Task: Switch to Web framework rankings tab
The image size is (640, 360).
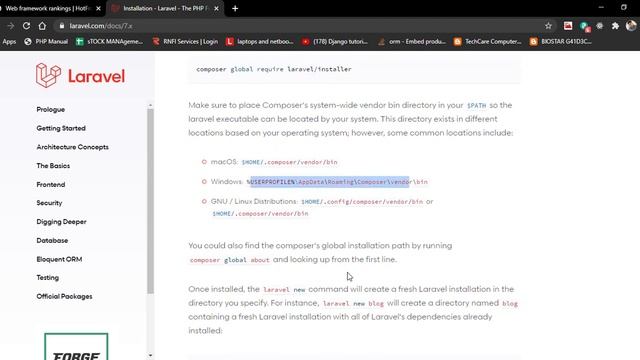Action: 47,8
